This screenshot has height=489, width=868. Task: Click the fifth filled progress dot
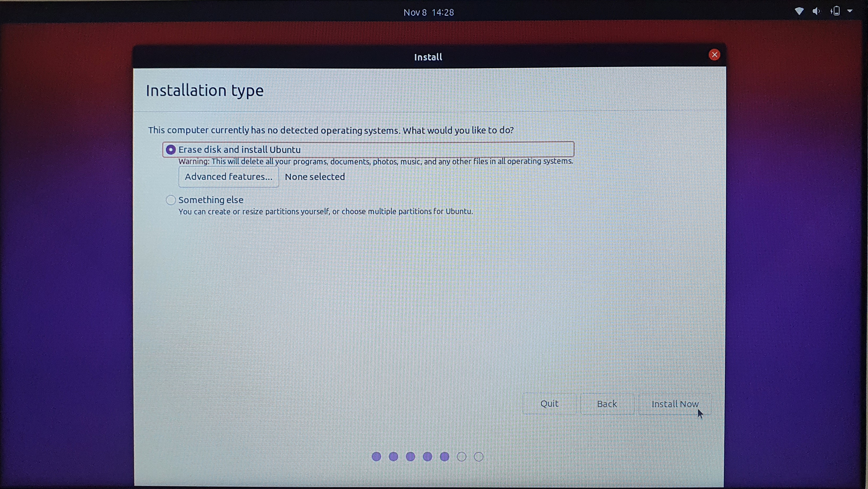coord(444,457)
